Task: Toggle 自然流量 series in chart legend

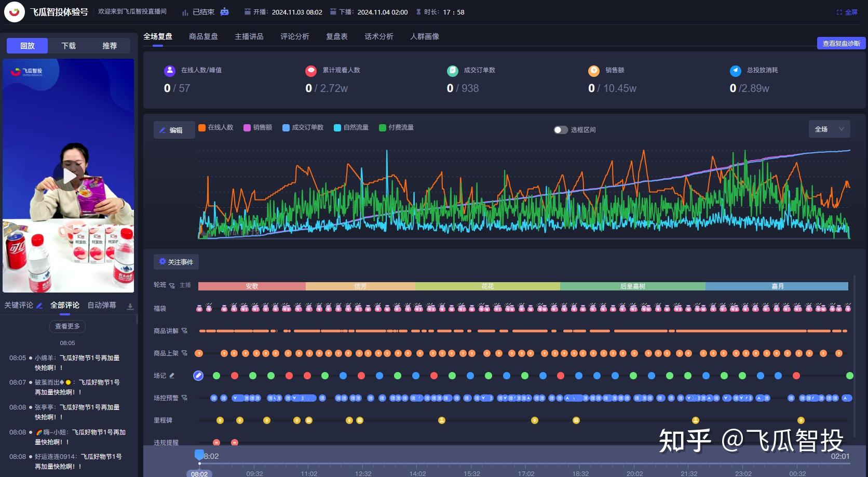Action: pyautogui.click(x=351, y=128)
